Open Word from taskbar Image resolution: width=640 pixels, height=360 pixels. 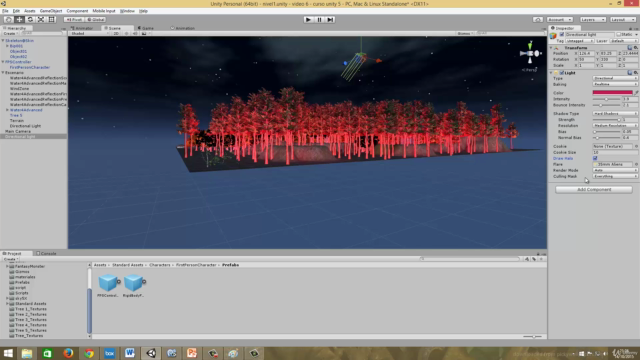click(130, 353)
